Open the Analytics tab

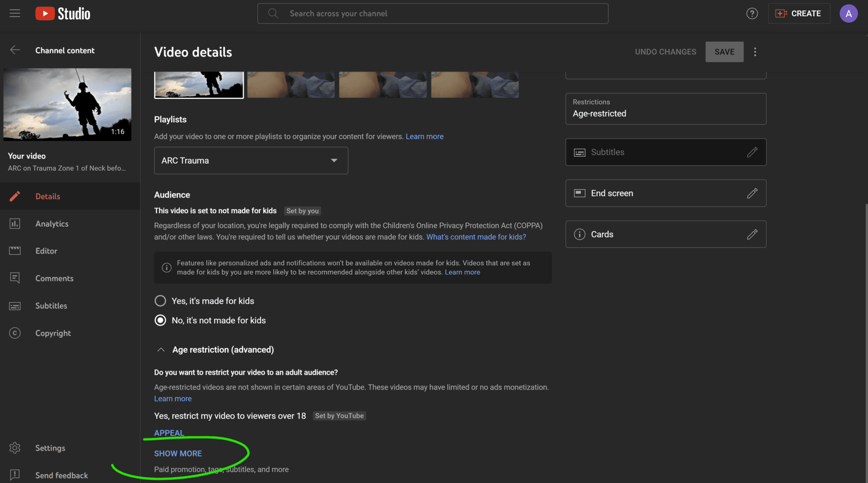pos(70,224)
